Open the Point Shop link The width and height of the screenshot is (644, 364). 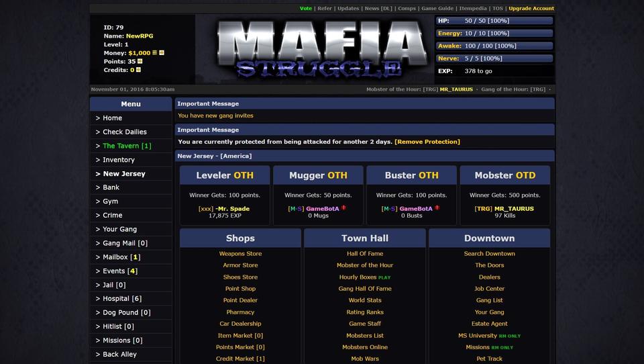240,289
